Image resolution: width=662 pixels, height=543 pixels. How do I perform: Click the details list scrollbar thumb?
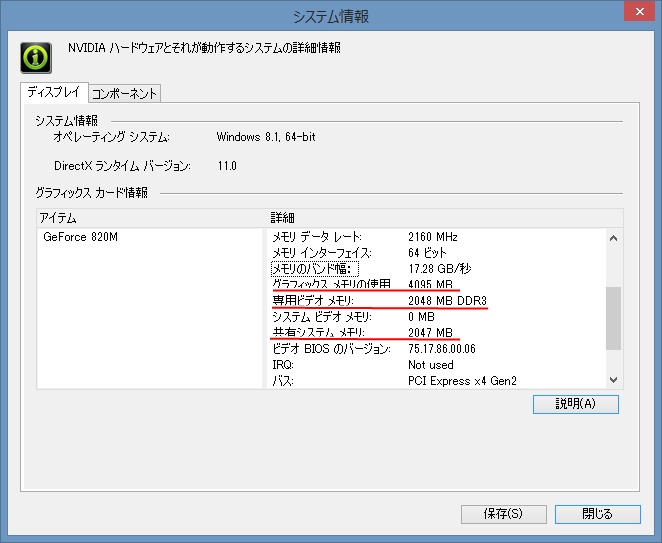(613, 318)
